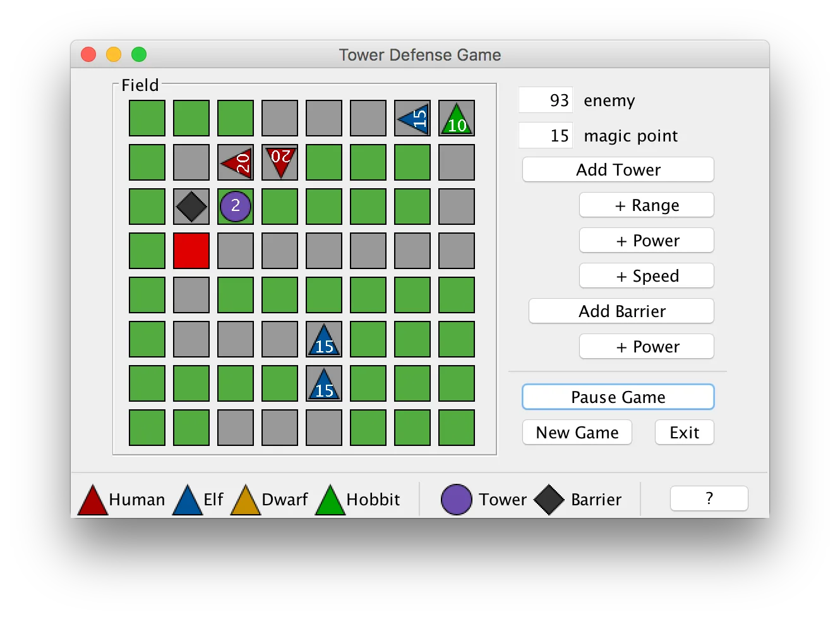Screen dimensions: 840x619
Task: Click the tower + Power button under + Range
Action: [647, 241]
